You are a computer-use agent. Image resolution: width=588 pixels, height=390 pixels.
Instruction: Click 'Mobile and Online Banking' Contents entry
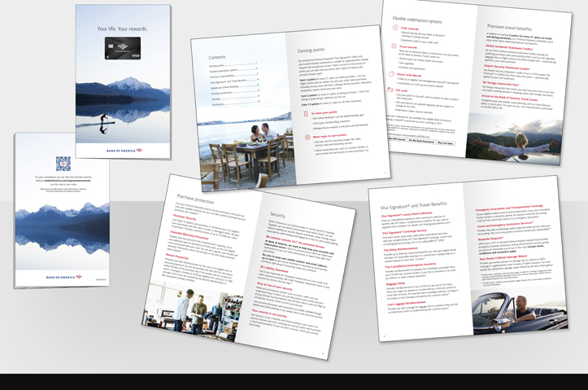tap(235, 87)
